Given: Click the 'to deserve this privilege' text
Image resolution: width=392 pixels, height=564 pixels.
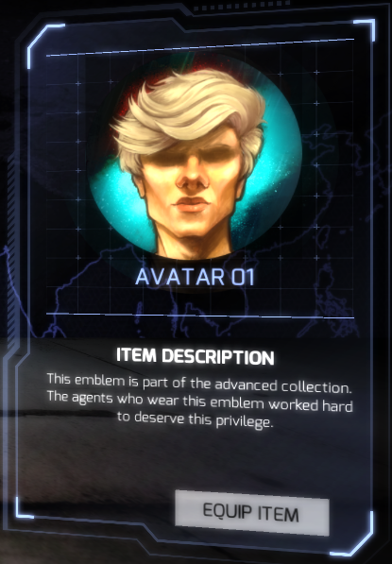Looking at the screenshot, I should pyautogui.click(x=196, y=419).
